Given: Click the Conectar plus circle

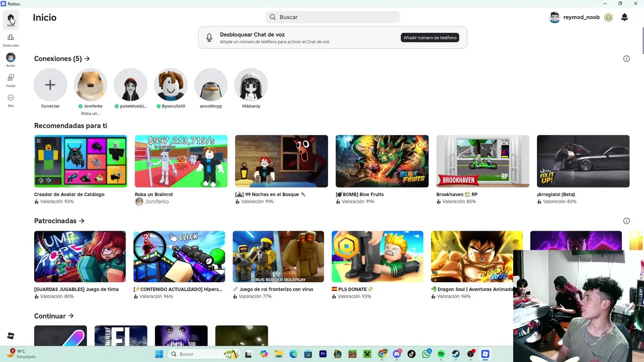Looking at the screenshot, I should coord(50,85).
